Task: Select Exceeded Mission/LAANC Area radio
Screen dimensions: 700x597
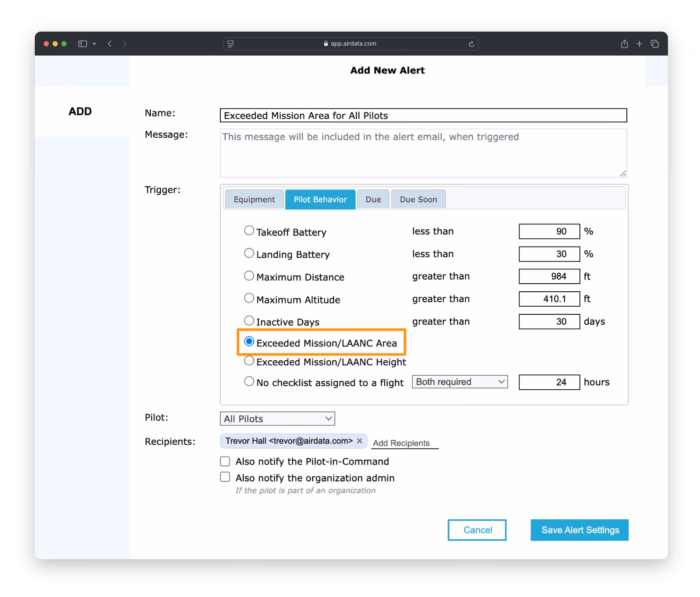Action: pyautogui.click(x=249, y=341)
